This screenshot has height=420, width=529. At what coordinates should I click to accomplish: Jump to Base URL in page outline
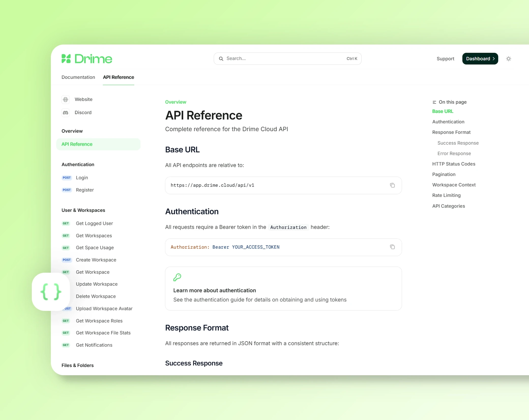tap(443, 111)
